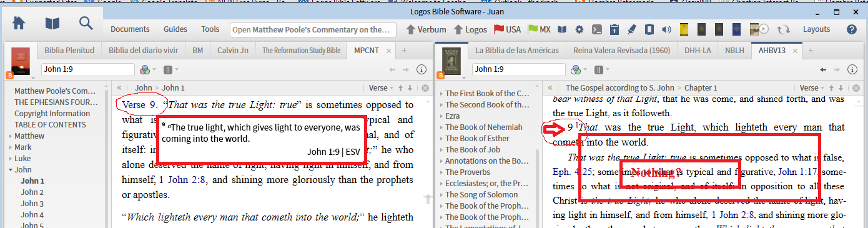Click the gear shortcut icon in toolbar
This screenshot has width=868, height=228.
[x=579, y=29]
